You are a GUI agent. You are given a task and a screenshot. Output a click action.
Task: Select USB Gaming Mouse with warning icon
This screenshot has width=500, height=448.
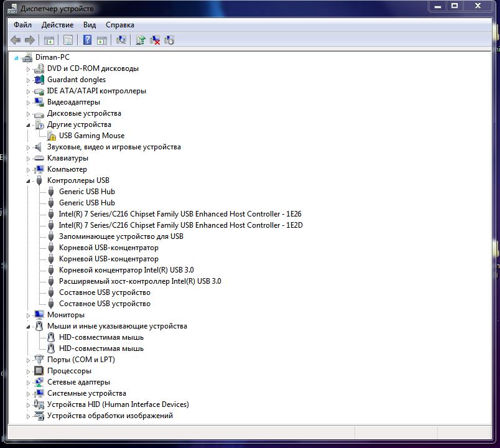coord(91,136)
